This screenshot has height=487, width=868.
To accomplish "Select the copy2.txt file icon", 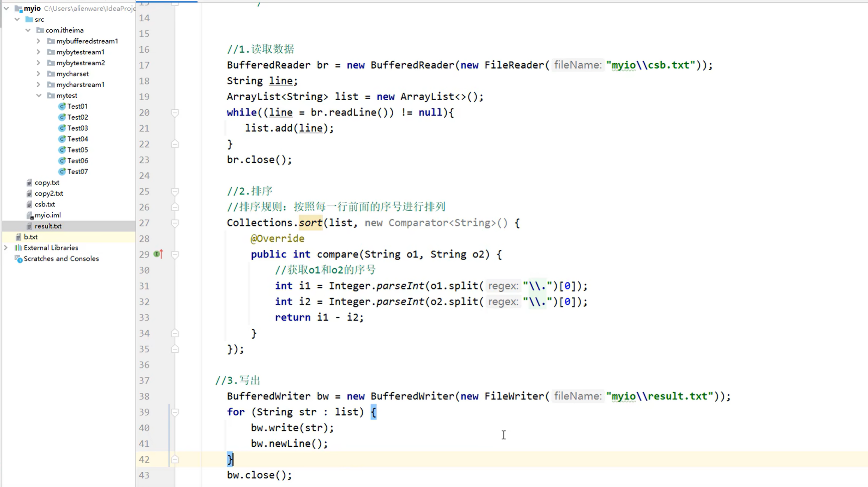I will click(29, 193).
